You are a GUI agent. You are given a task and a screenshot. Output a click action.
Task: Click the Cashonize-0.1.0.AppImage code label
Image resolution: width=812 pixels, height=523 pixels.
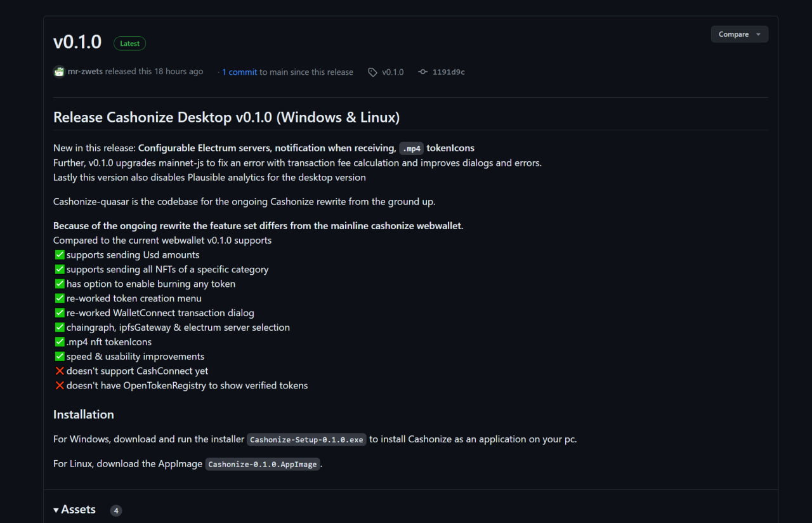click(263, 464)
